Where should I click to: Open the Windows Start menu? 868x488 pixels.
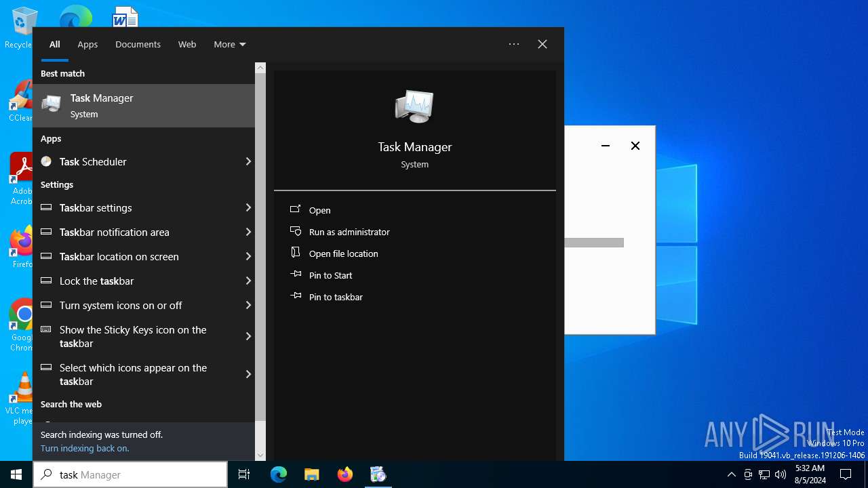click(16, 474)
